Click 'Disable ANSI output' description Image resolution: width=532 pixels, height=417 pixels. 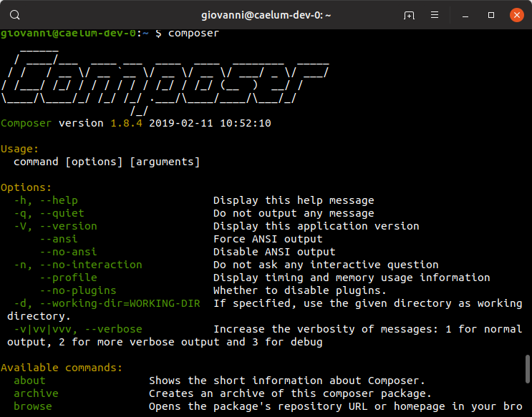[274, 252]
